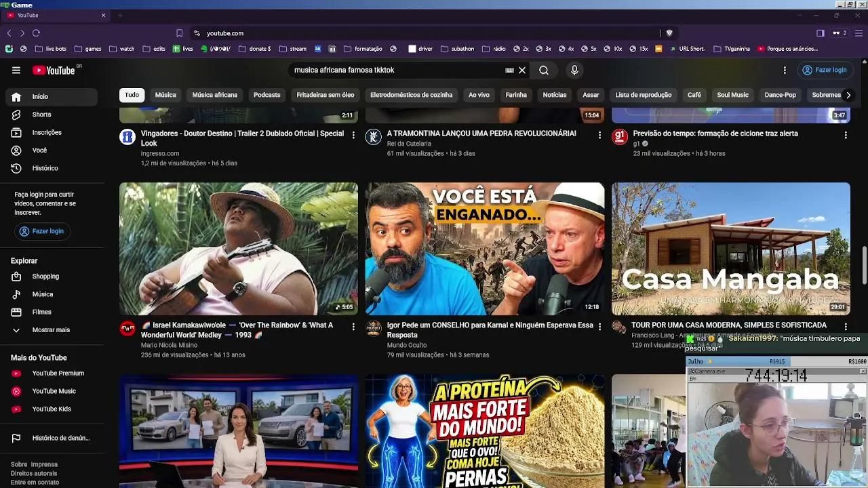
Task: Select the Soul Music filter chip
Action: click(733, 95)
